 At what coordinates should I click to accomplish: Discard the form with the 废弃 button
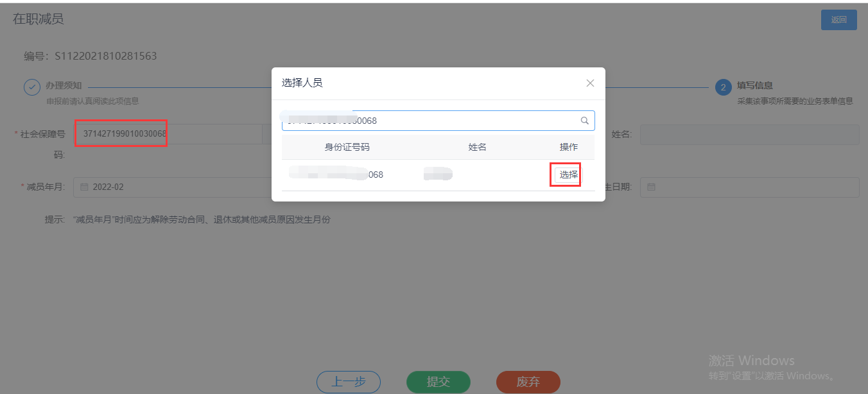click(x=528, y=382)
